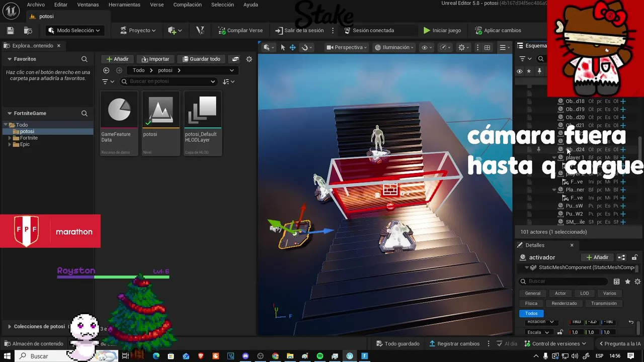Open the Proyecto dropdown
The height and width of the screenshot is (362, 644).
(x=137, y=31)
